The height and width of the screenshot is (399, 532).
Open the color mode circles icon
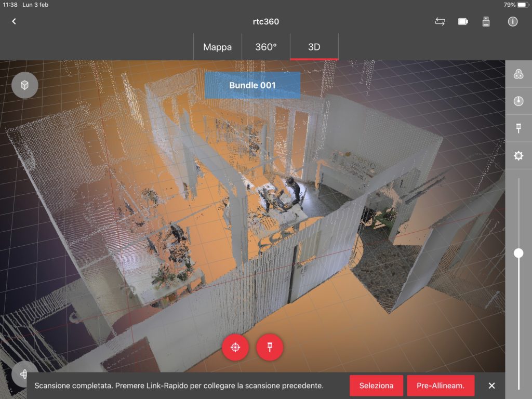(518, 74)
